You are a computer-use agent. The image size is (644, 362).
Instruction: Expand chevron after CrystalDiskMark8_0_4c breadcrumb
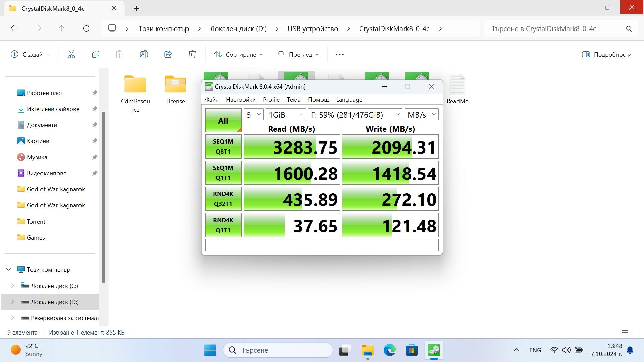pyautogui.click(x=440, y=29)
